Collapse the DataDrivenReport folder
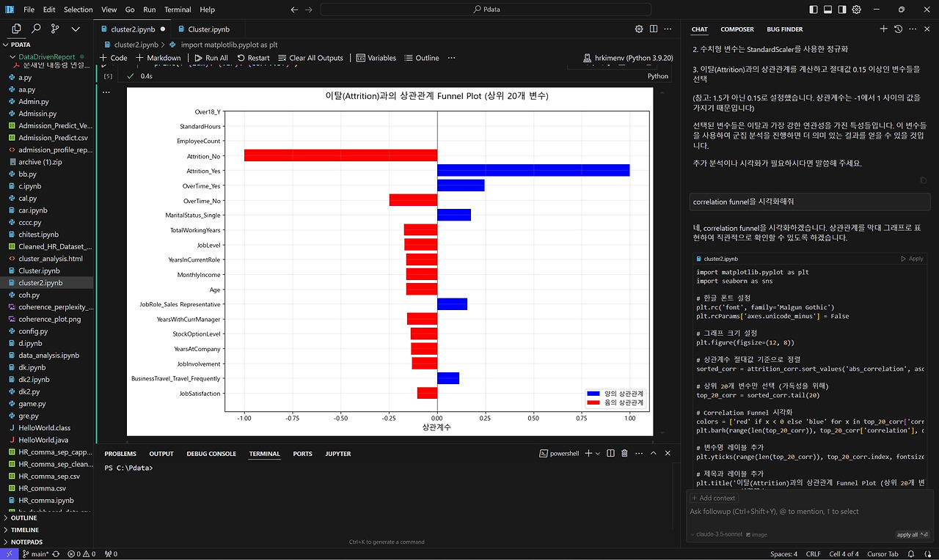 (x=46, y=56)
